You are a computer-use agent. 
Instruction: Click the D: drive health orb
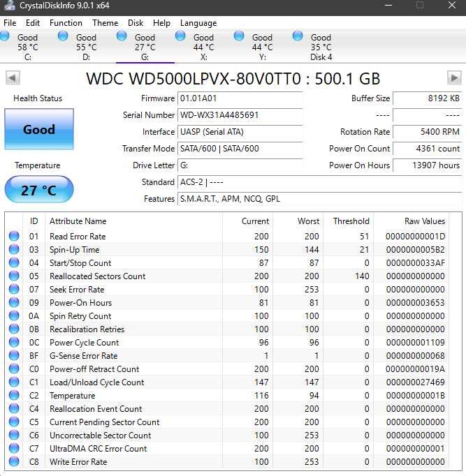63,36
